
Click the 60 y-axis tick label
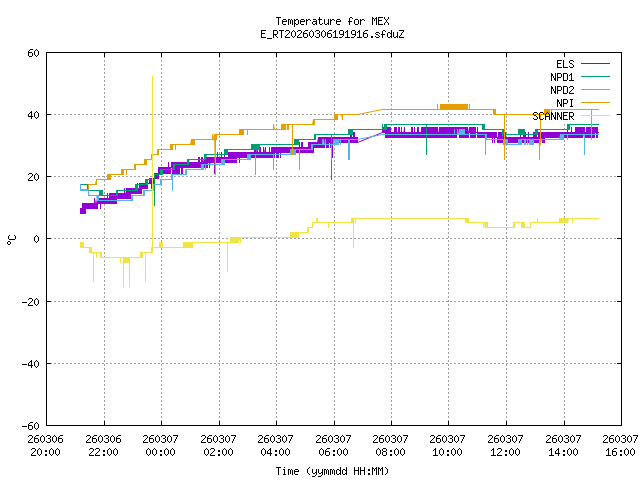pos(33,53)
